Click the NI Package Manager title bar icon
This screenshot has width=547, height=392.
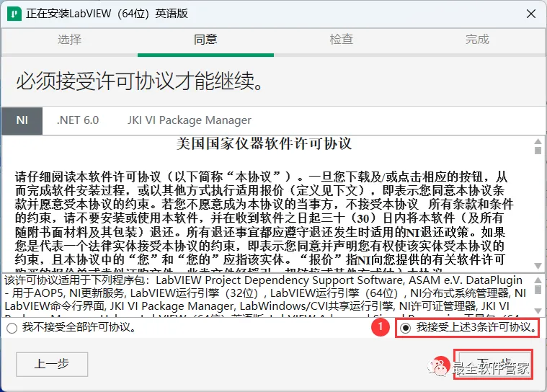pyautogui.click(x=14, y=14)
